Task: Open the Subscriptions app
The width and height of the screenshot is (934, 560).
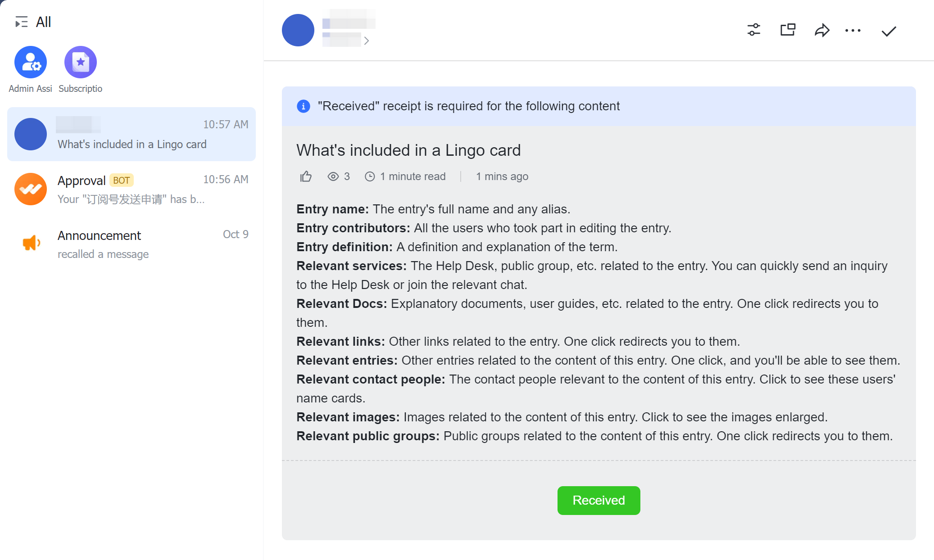Action: [x=80, y=62]
